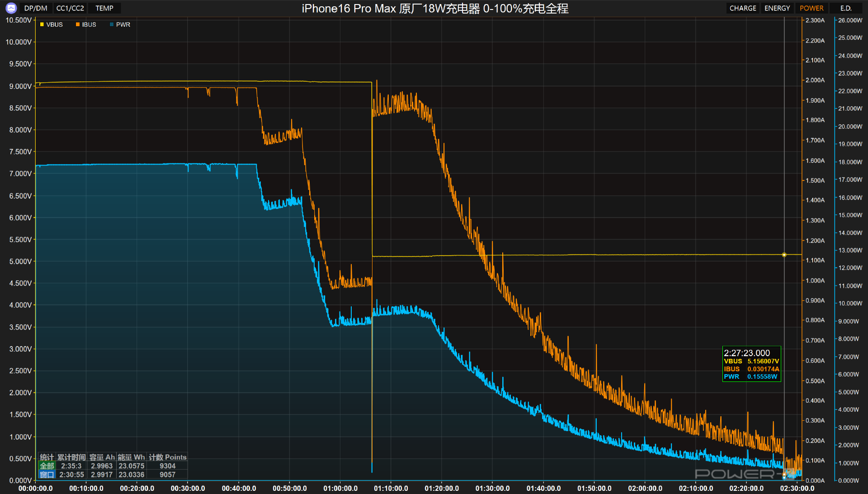This screenshot has height=494, width=868.
Task: Select the POWER view button
Action: tap(811, 8)
